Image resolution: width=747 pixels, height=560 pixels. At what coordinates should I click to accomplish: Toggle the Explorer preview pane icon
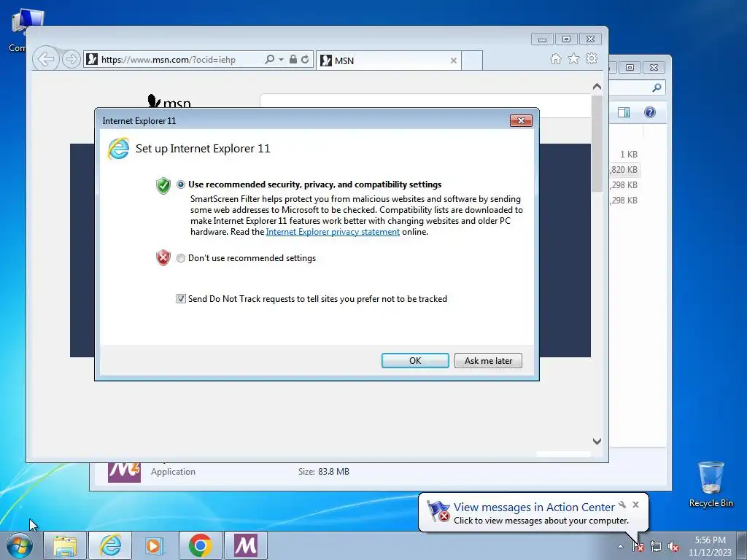(x=623, y=112)
